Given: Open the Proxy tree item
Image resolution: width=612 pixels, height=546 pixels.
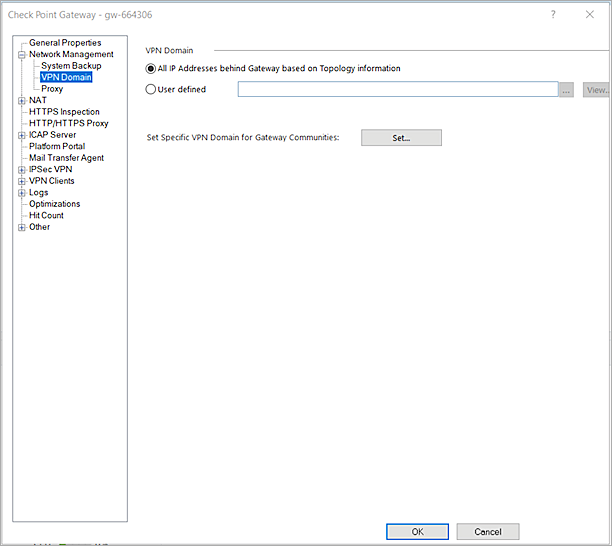Looking at the screenshot, I should tap(52, 89).
